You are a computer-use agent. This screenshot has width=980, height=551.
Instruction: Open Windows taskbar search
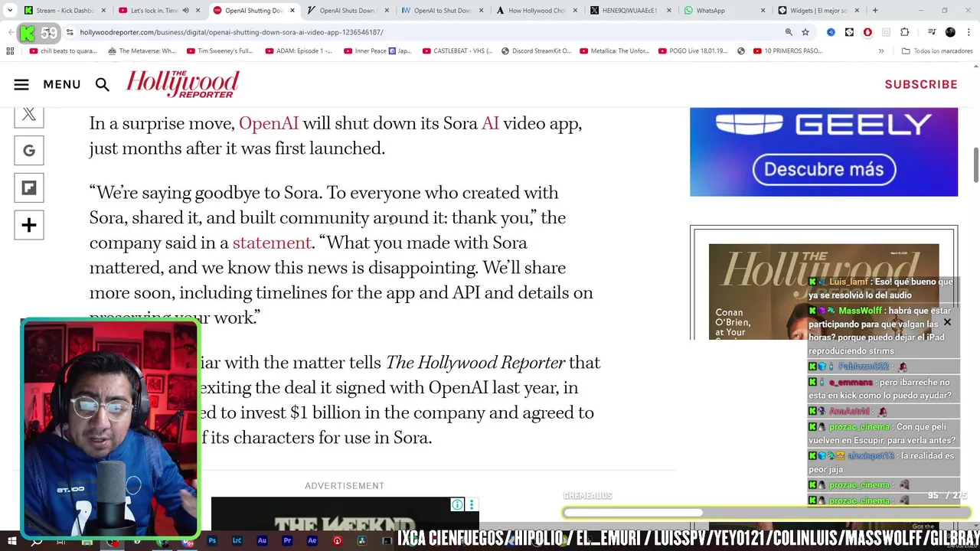click(x=36, y=541)
